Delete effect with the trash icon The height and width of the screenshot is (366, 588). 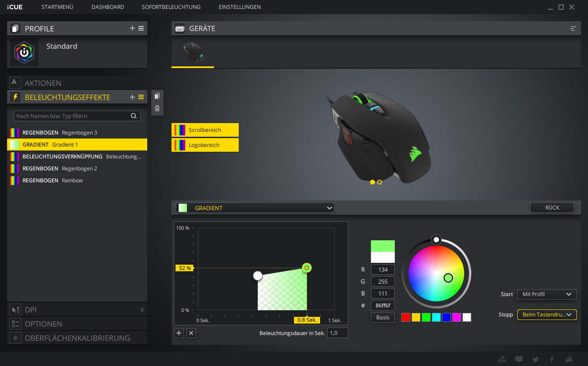[x=157, y=108]
